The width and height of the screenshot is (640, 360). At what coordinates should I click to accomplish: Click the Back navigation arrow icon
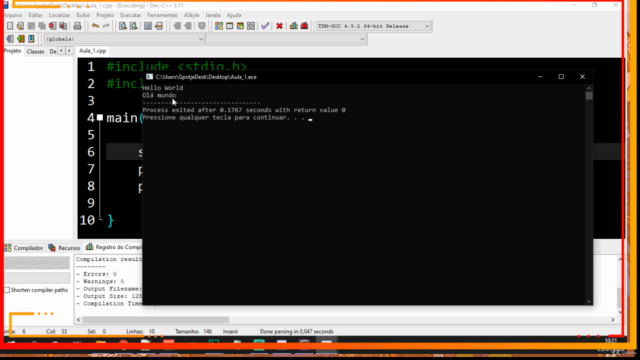[x=177, y=26]
